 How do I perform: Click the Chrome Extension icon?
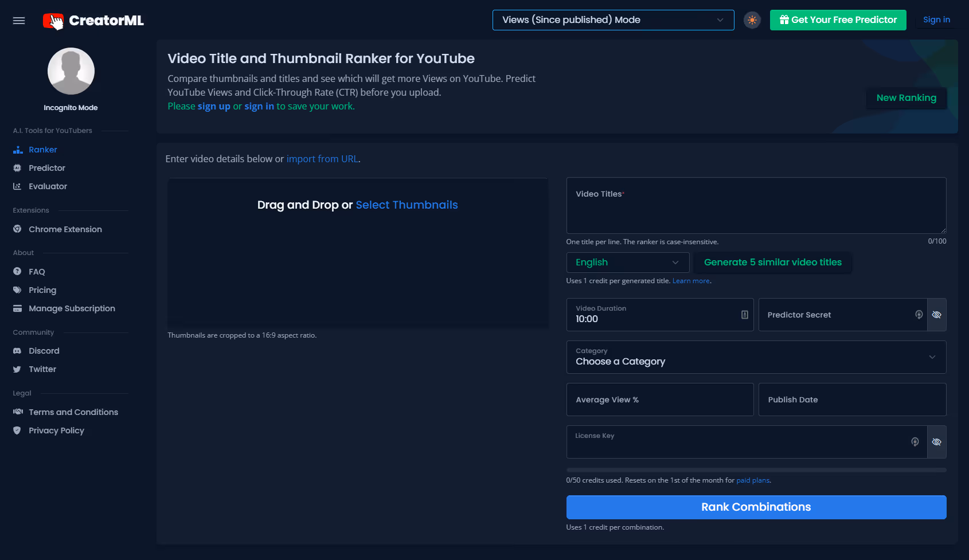pos(18,229)
